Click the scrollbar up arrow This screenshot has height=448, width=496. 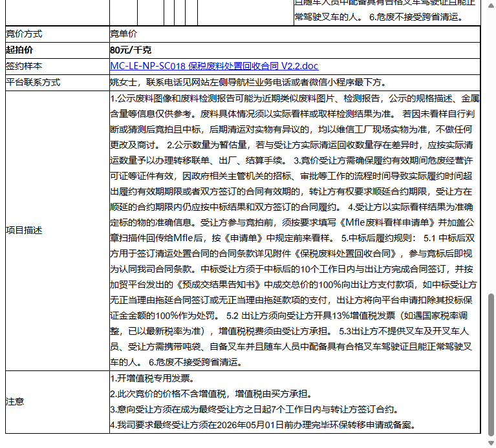(x=491, y=6)
